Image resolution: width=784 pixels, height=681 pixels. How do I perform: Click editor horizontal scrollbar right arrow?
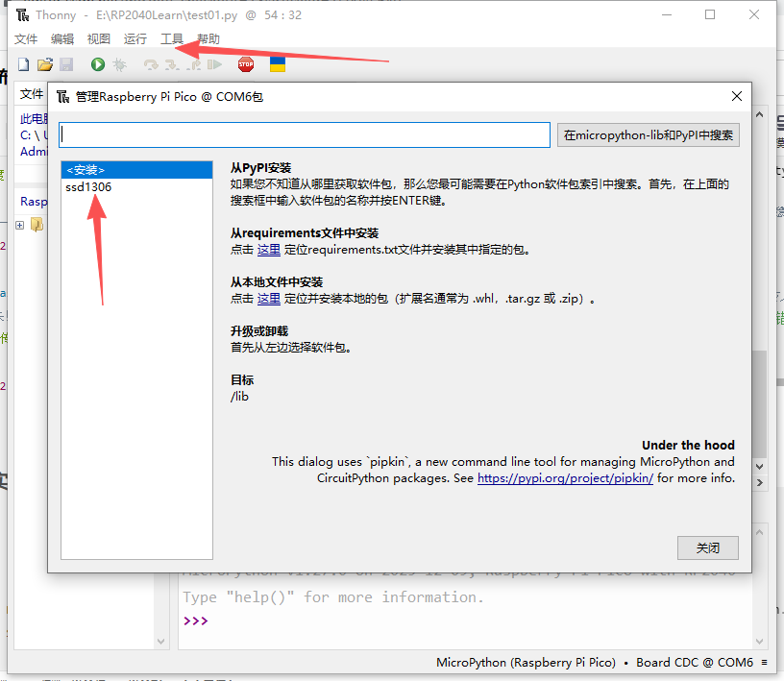(x=759, y=482)
